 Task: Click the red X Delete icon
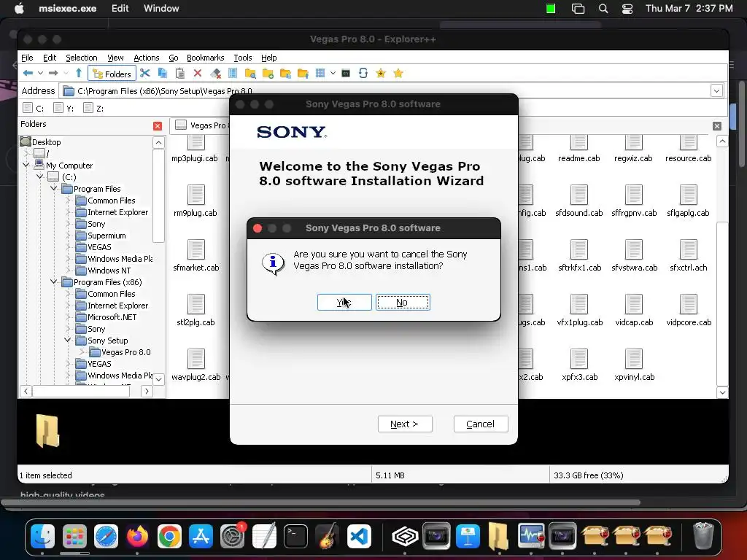[x=197, y=74]
